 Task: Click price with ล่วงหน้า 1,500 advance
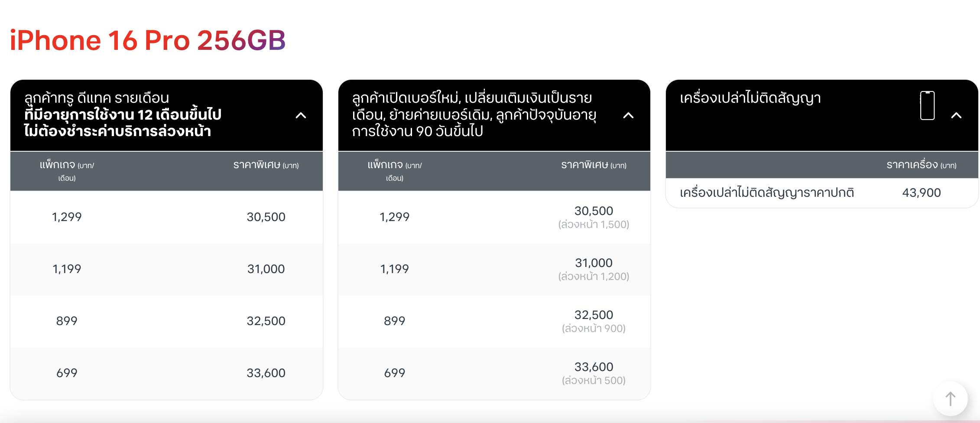coord(594,217)
